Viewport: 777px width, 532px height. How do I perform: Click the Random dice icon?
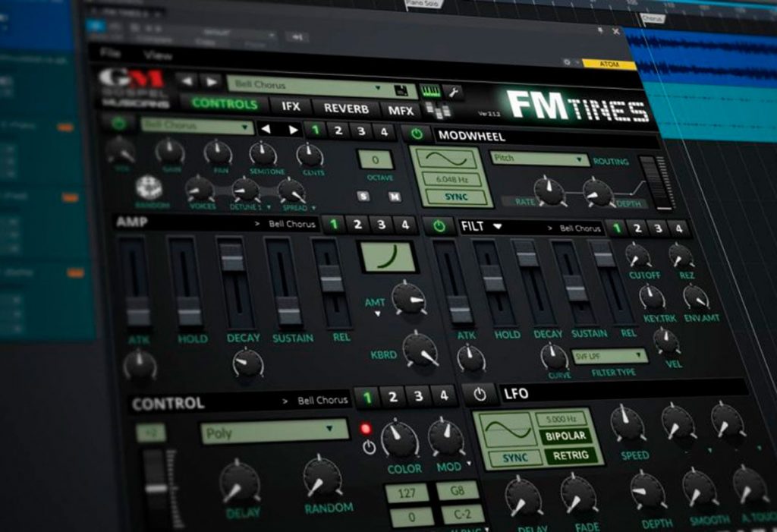(149, 187)
